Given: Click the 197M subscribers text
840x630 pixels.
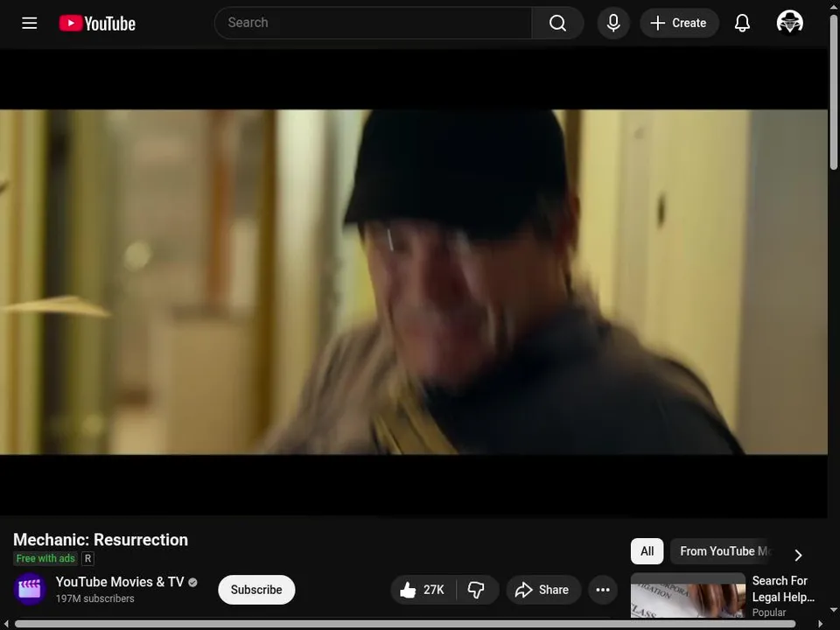Looking at the screenshot, I should pos(94,598).
